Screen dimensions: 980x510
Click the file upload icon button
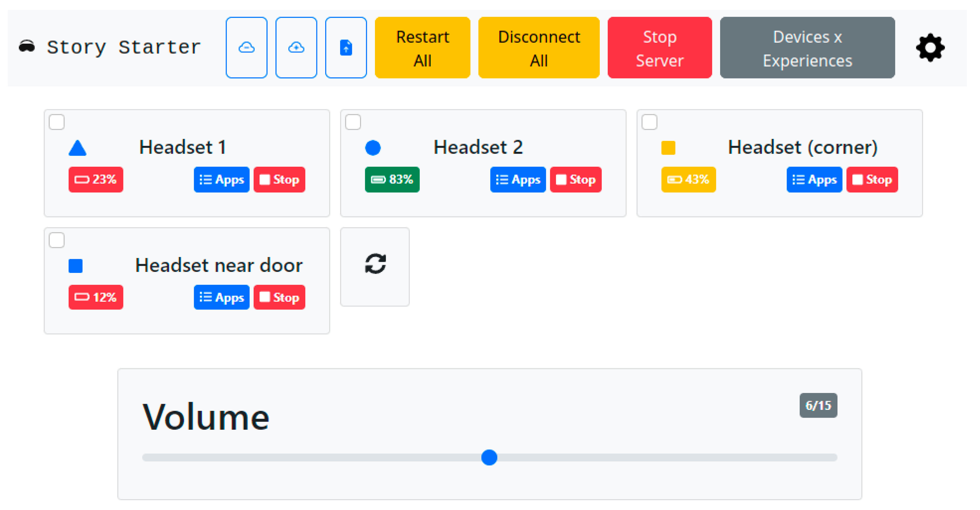click(x=346, y=47)
